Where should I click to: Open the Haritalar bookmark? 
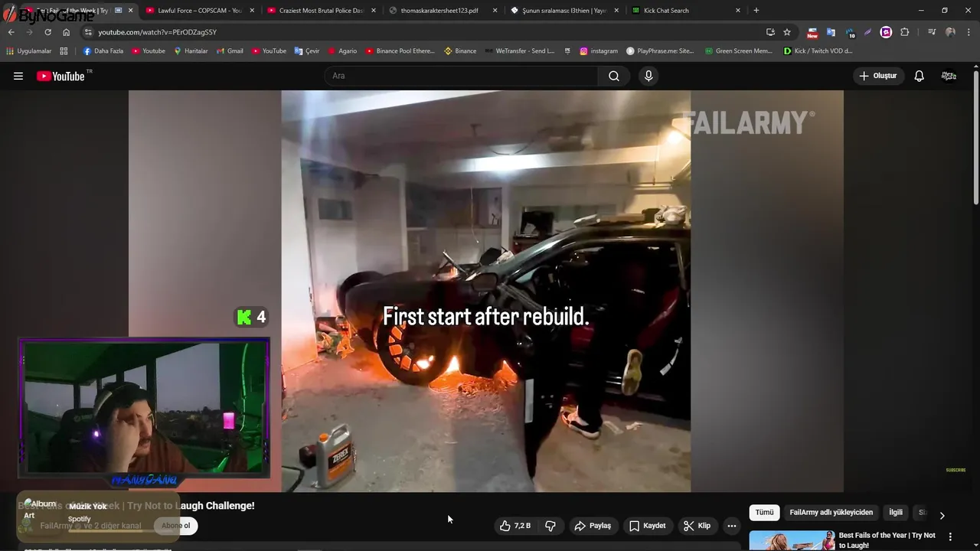pyautogui.click(x=191, y=51)
